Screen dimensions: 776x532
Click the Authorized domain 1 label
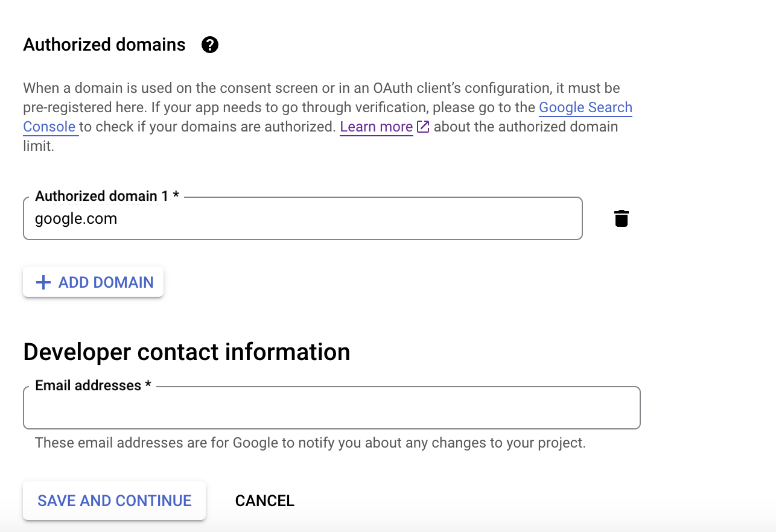tap(107, 196)
